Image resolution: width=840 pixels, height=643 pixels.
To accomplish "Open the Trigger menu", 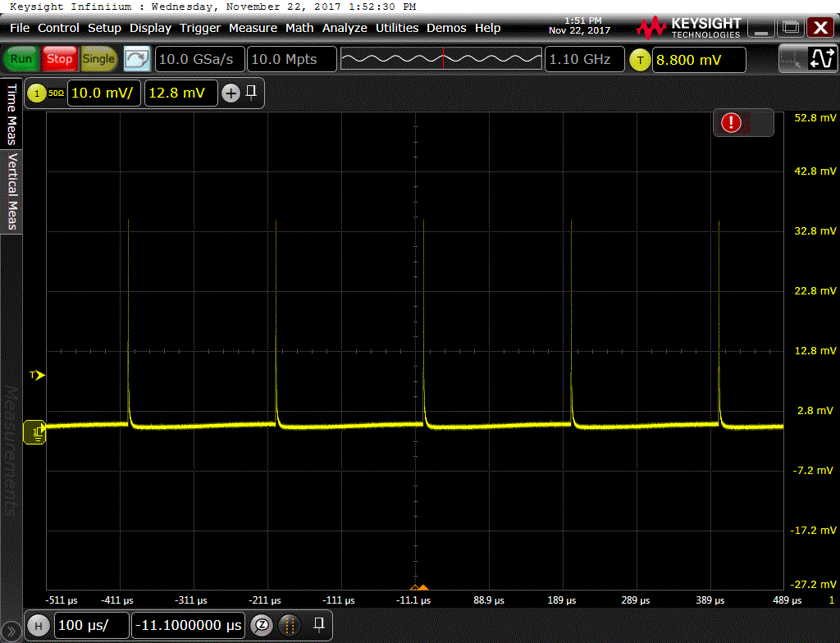I will pyautogui.click(x=200, y=28).
